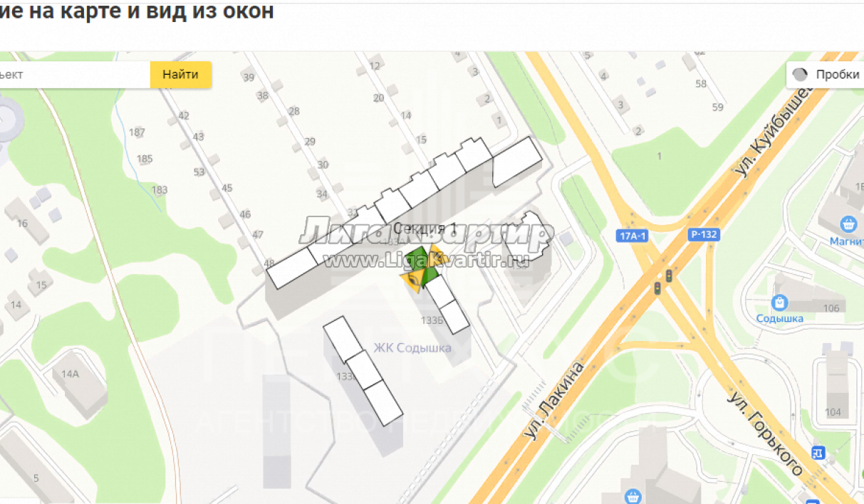Click the Секция 1 label on map

click(425, 228)
